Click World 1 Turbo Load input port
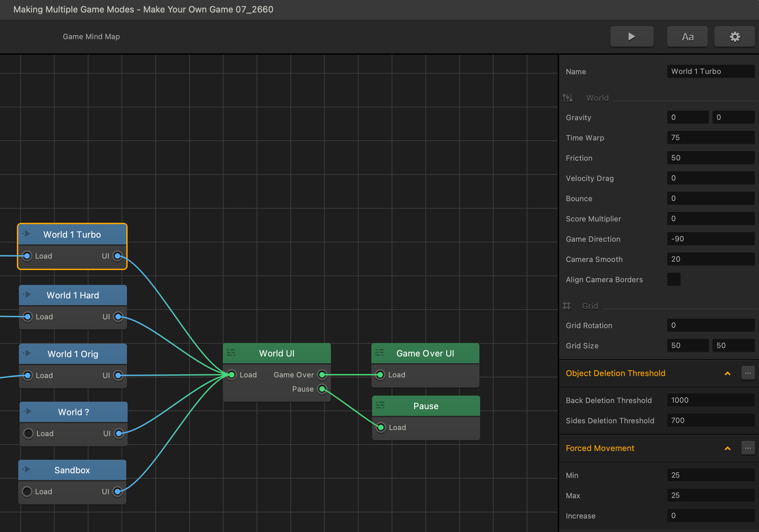759x532 pixels. tap(27, 256)
